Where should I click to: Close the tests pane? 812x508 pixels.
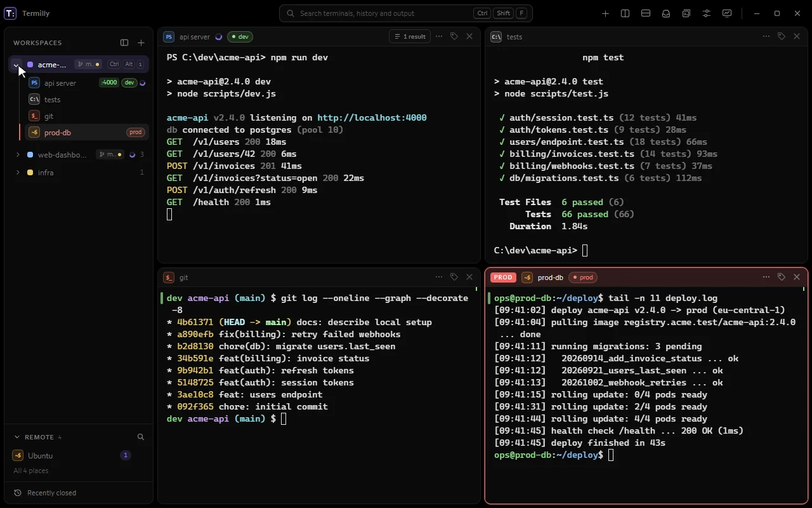[x=797, y=36]
